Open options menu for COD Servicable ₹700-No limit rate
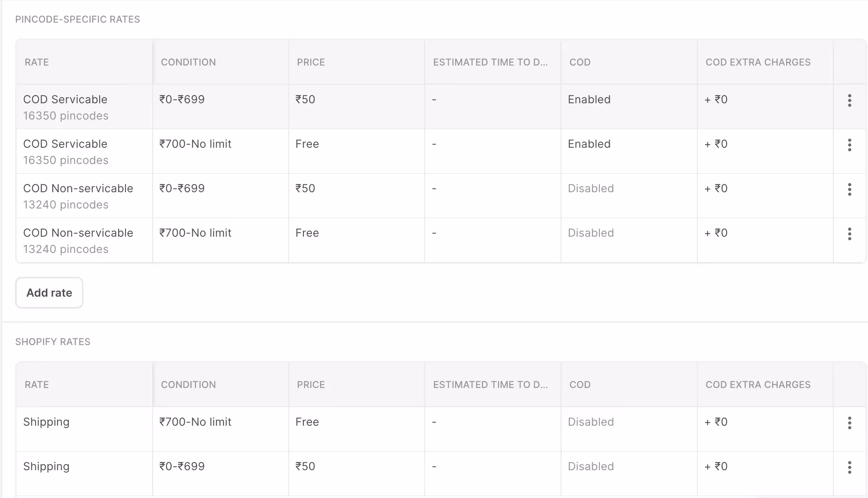This screenshot has width=868, height=498. coord(849,145)
